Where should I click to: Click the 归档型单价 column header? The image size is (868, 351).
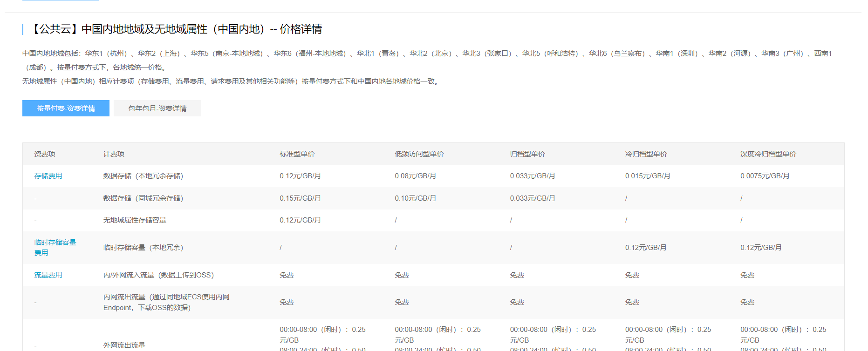527,154
